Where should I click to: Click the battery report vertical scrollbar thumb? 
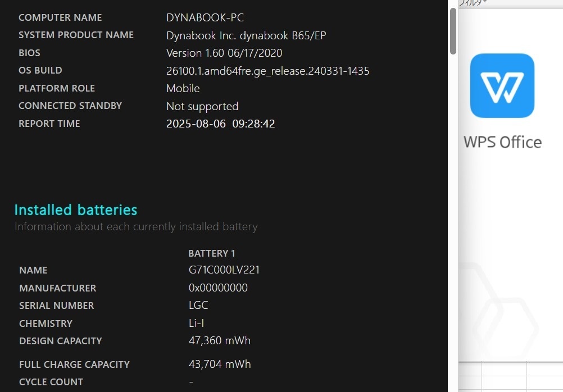tap(453, 31)
